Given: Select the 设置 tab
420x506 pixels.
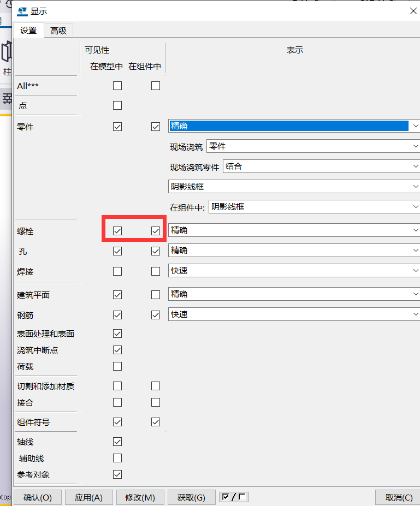Looking at the screenshot, I should [x=28, y=31].
